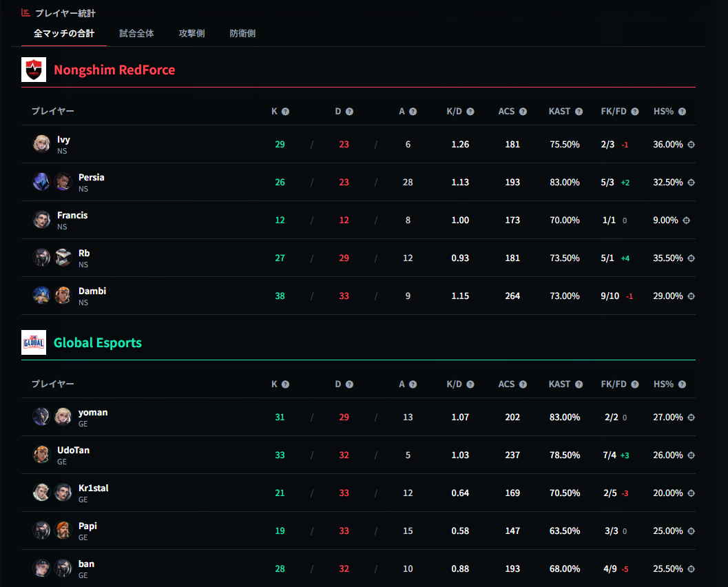Open yoman's headshot detail crosshair icon
The width and height of the screenshot is (728, 587).
[x=691, y=418]
